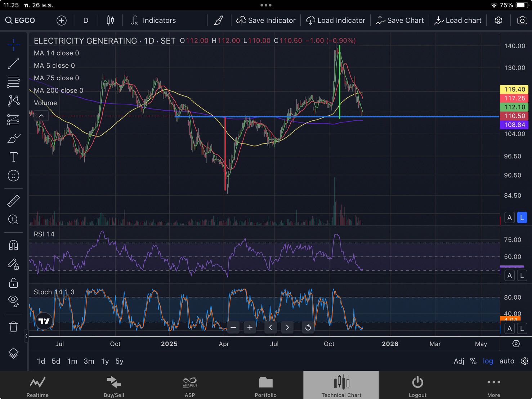This screenshot has width=532, height=399.
Task: Click the TradingView logo
Action: pos(44,321)
